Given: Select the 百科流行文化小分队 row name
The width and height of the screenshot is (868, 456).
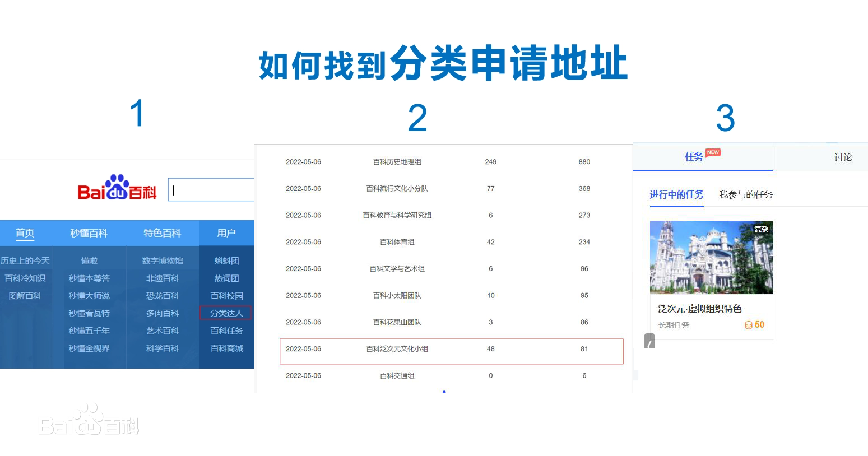Looking at the screenshot, I should (397, 189).
